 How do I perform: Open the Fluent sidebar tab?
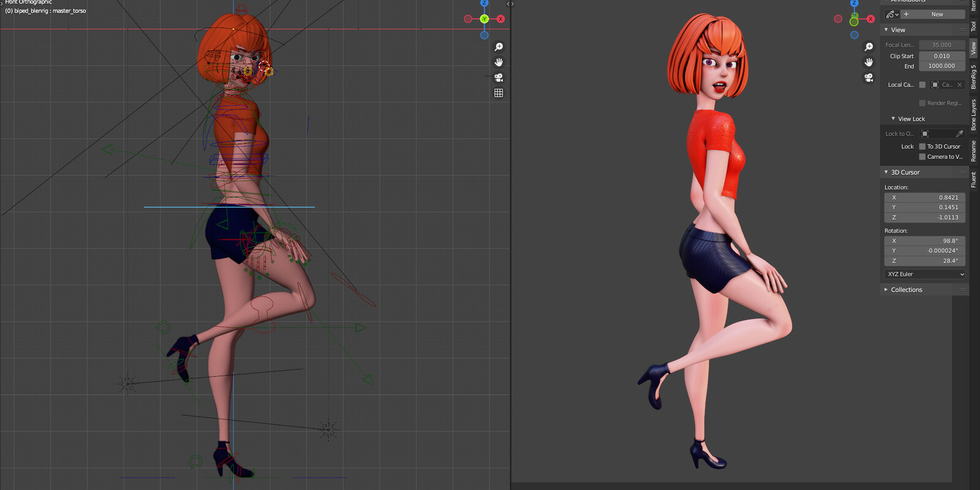pos(973,179)
